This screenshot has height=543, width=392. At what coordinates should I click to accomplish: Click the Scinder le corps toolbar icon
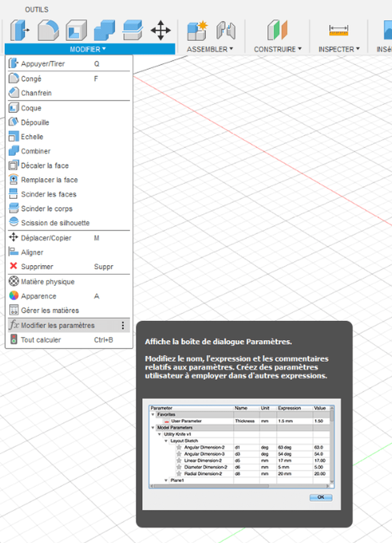point(132,30)
